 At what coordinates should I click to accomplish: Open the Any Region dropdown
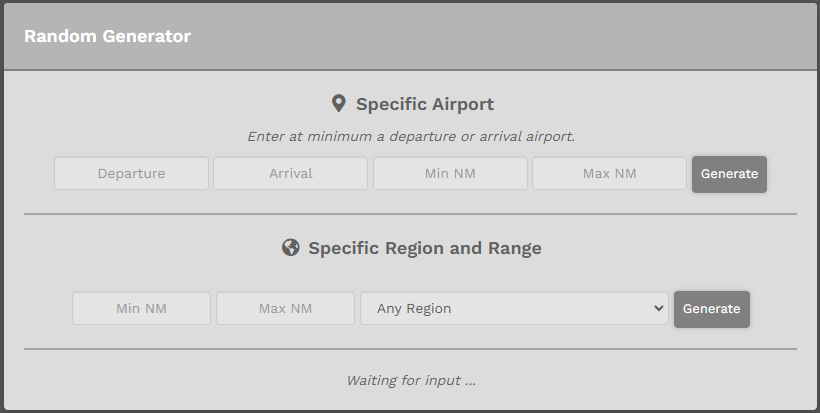[x=514, y=308]
